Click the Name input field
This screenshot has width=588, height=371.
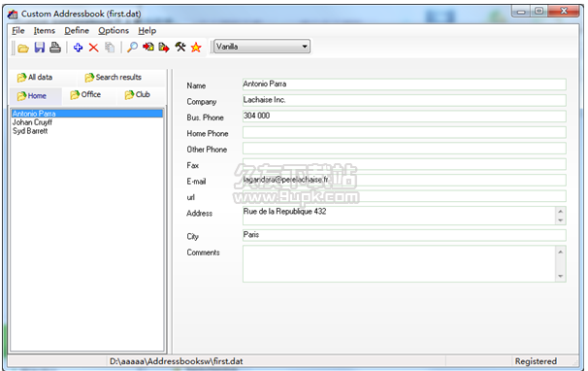(405, 84)
